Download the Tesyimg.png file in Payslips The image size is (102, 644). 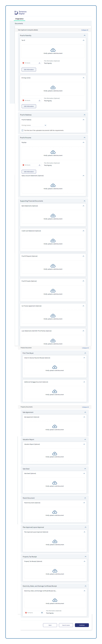(39, 165)
